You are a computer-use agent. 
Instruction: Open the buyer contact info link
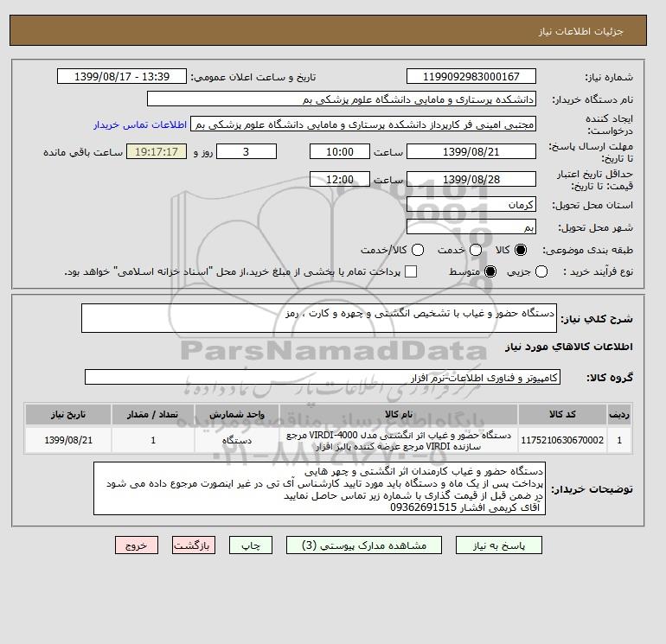(140, 124)
